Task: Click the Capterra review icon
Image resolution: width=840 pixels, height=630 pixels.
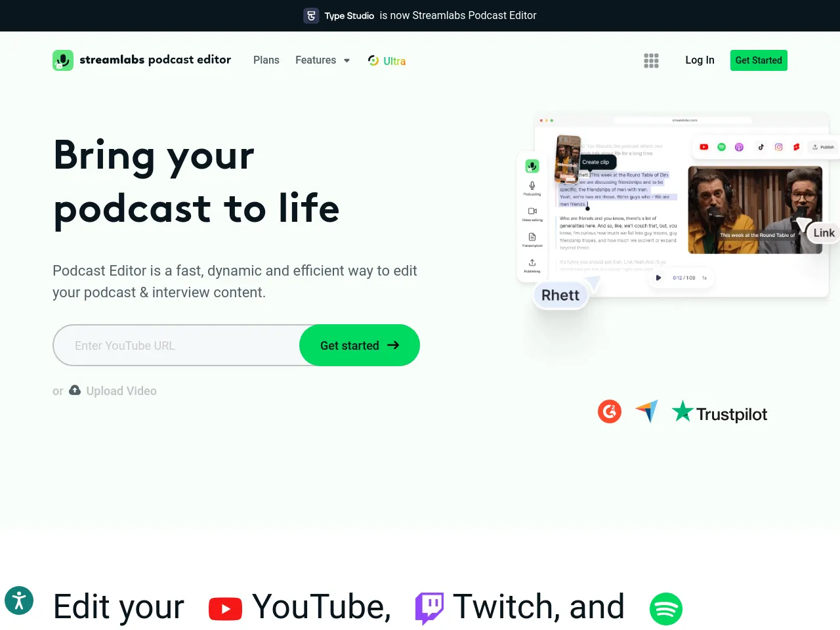Action: point(646,411)
